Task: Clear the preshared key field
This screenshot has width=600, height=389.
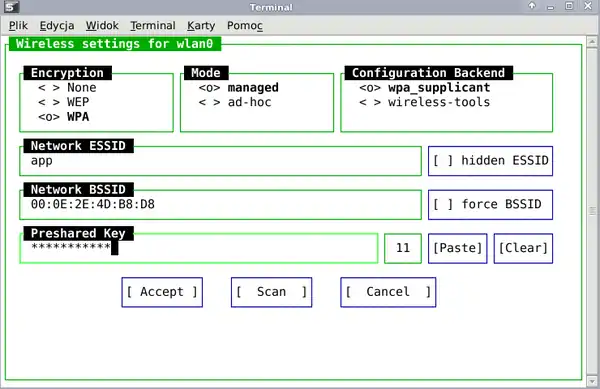Action: click(523, 248)
